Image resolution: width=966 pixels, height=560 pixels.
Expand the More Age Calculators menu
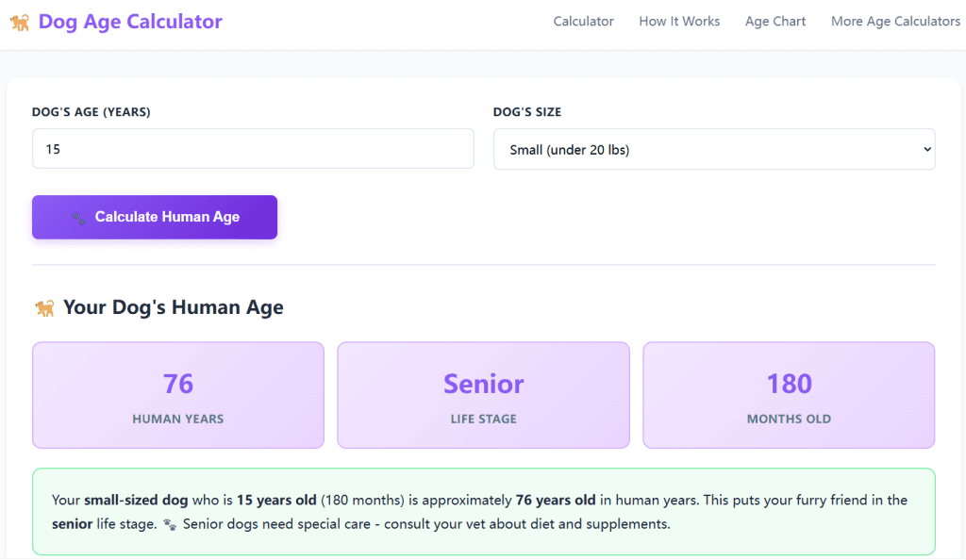click(895, 21)
